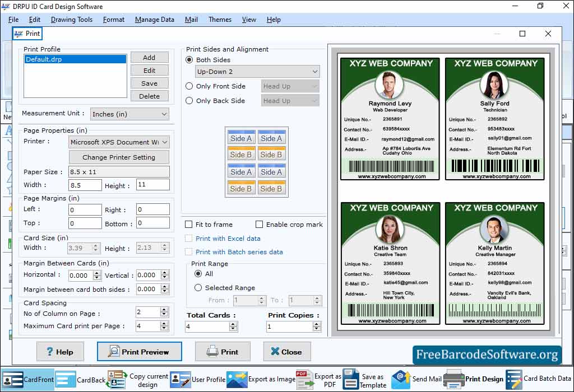Image resolution: width=574 pixels, height=392 pixels.
Task: Click the paper Width input field
Action: click(x=85, y=185)
